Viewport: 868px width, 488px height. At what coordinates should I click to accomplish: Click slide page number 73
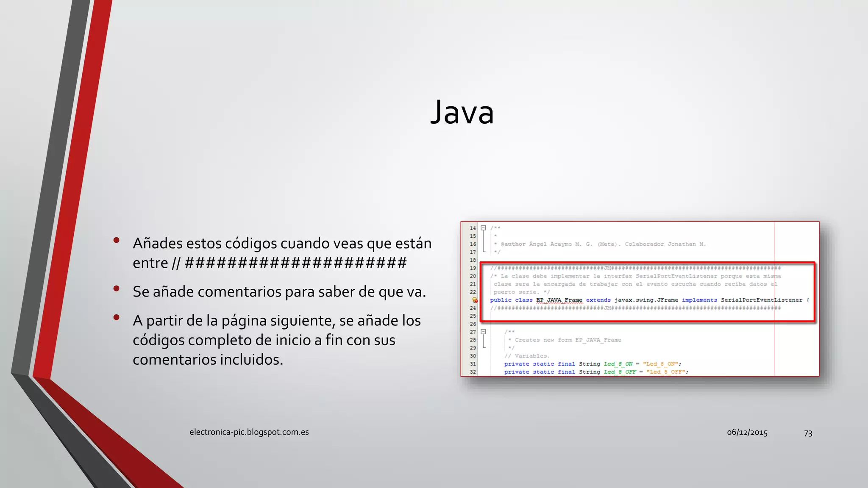808,433
